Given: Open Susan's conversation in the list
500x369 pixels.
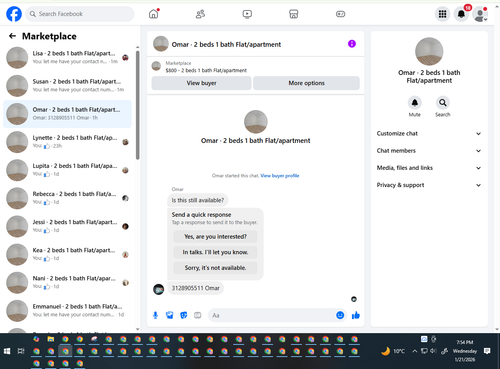Looking at the screenshot, I should click(x=67, y=86).
